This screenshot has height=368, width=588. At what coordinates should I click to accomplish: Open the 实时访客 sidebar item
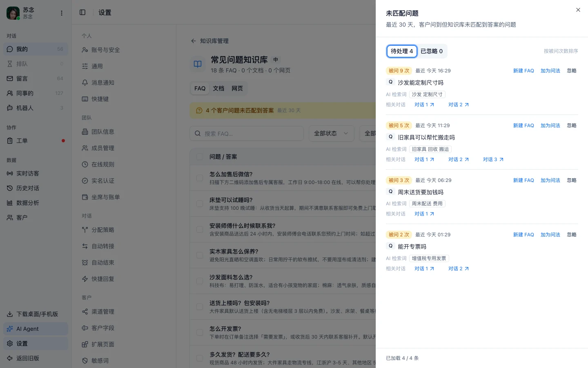[x=36, y=173]
